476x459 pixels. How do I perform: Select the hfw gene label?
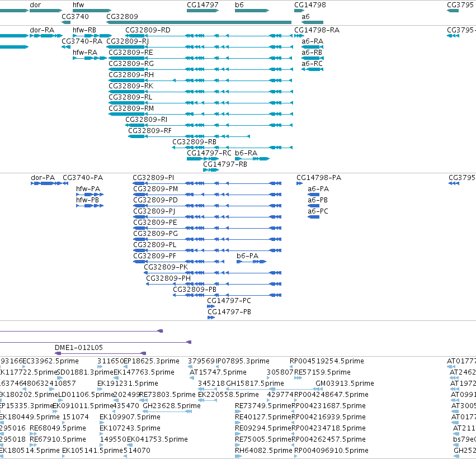pyautogui.click(x=78, y=5)
